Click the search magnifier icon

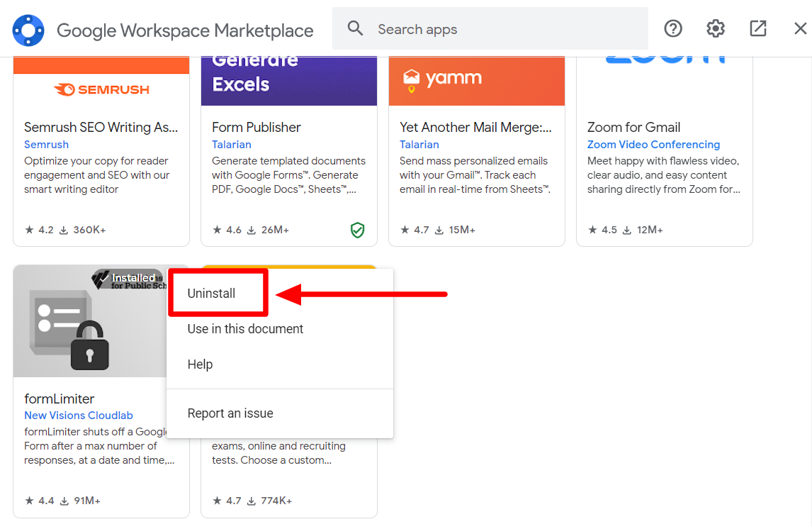point(355,28)
